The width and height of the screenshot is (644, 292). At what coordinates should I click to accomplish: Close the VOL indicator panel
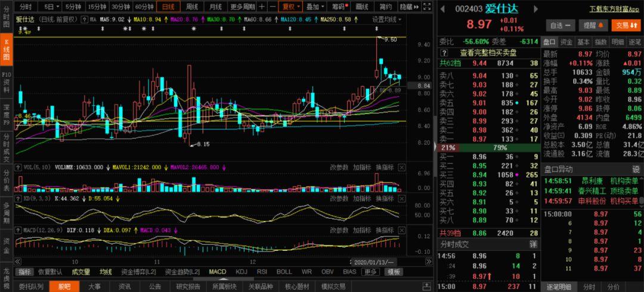402,167
